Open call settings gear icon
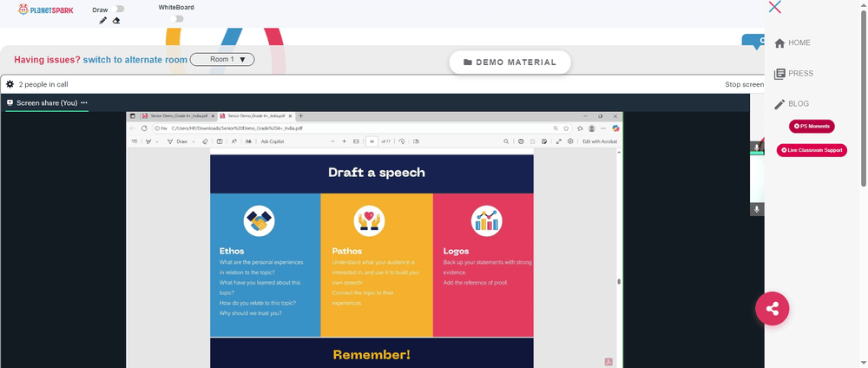Viewport: 868px width, 368px height. point(10,84)
